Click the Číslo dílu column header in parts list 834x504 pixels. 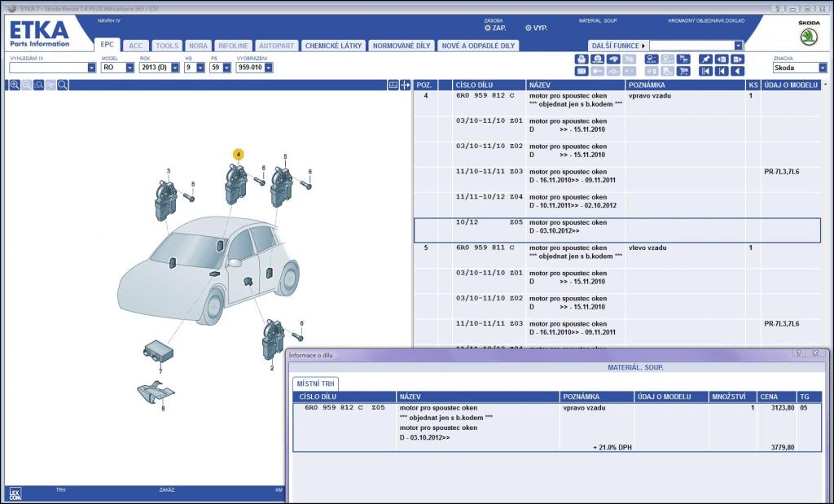489,85
